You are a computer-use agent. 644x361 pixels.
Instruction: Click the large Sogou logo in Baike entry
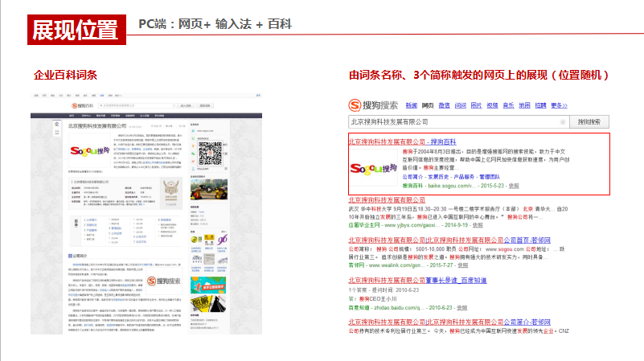coord(89,150)
